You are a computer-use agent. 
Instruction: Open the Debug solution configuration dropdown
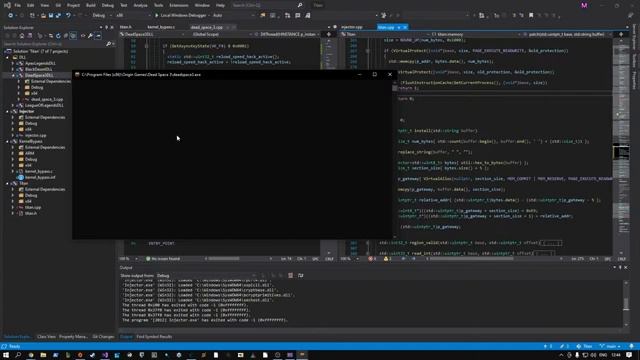click(x=102, y=16)
